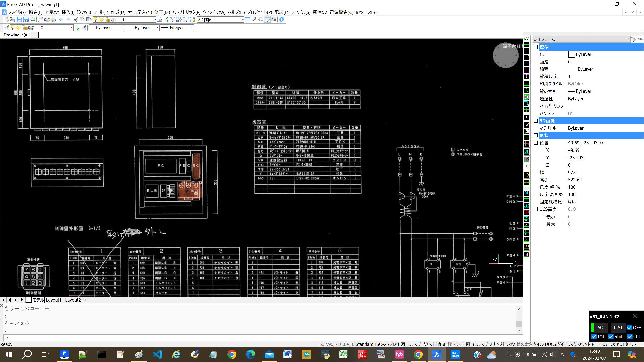The width and height of the screenshot is (644, 362).
Task: Open the 寸法記入(N) menu
Action: (x=140, y=12)
